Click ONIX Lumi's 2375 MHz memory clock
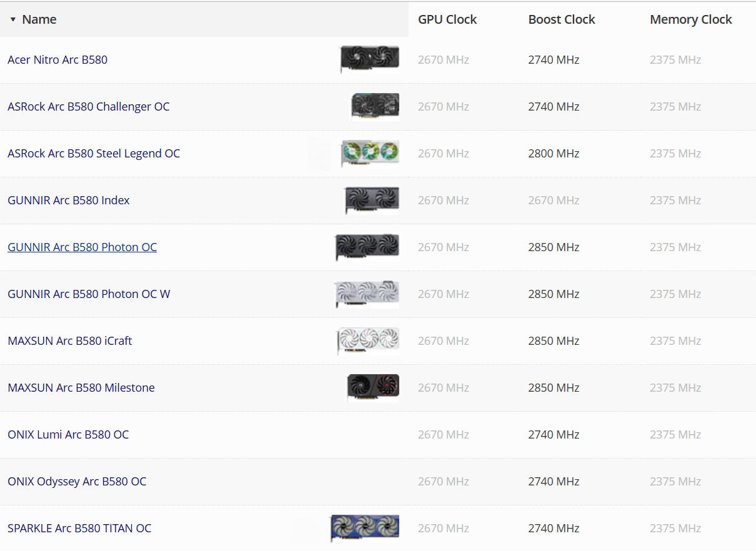This screenshot has width=756, height=551. coord(675,435)
